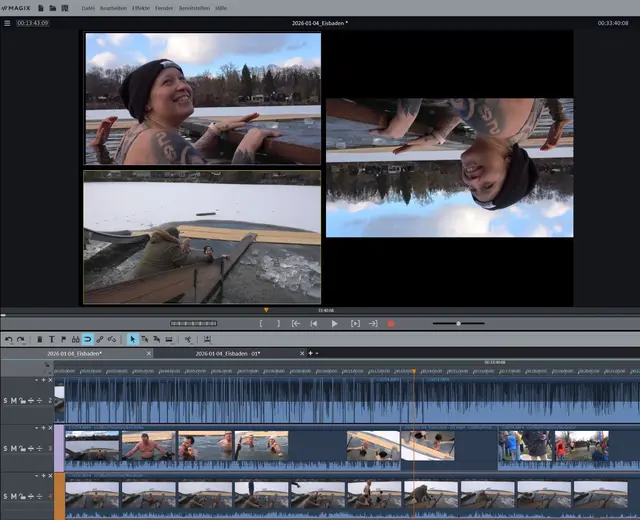Select the arrow mouse mode tool
Viewport: 640px width, 520px height.
pos(132,339)
